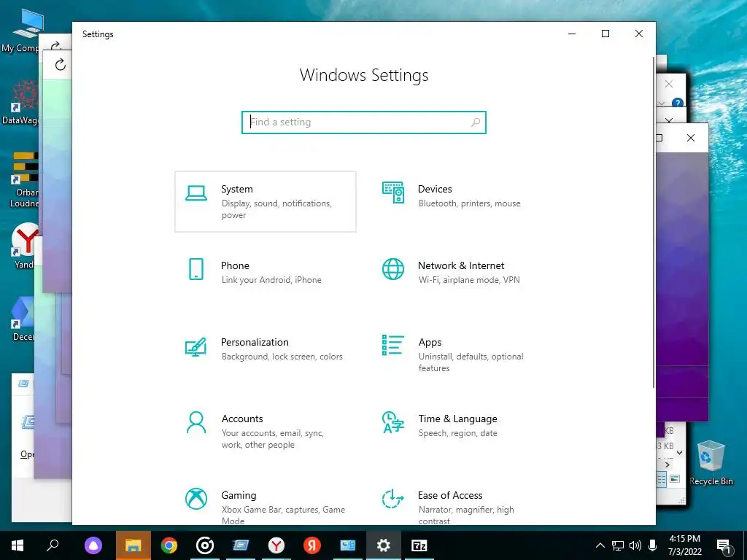Image resolution: width=747 pixels, height=560 pixels.
Task: Show hidden system tray icons
Action: [x=600, y=545]
